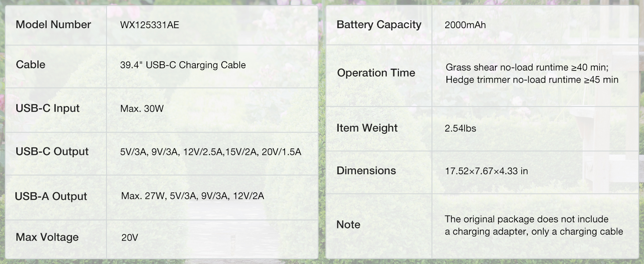Viewport: 644px width, 264px height.
Task: Click the Battery Capacity label
Action: (379, 25)
